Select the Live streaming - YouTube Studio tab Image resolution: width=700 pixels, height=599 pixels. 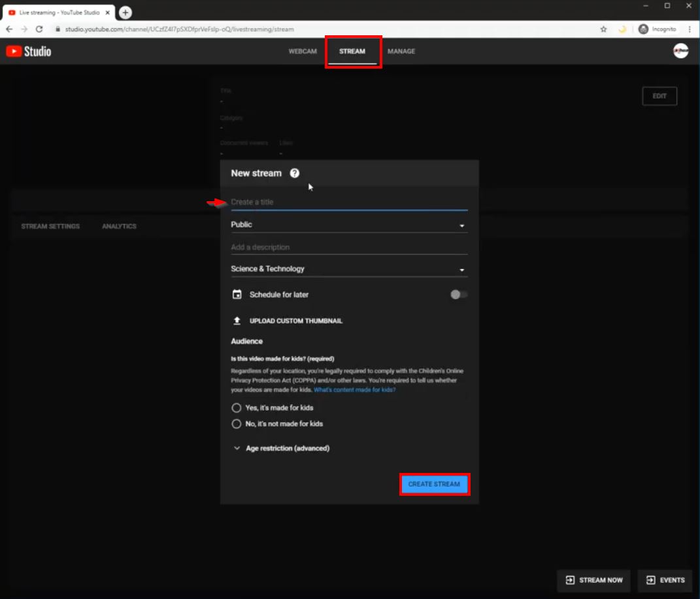click(59, 12)
